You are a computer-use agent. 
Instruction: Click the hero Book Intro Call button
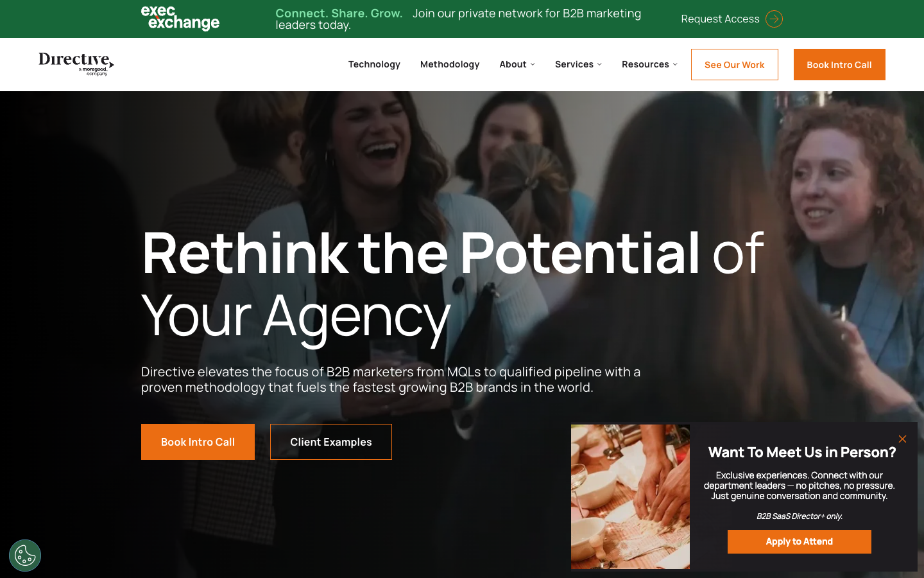coord(198,442)
